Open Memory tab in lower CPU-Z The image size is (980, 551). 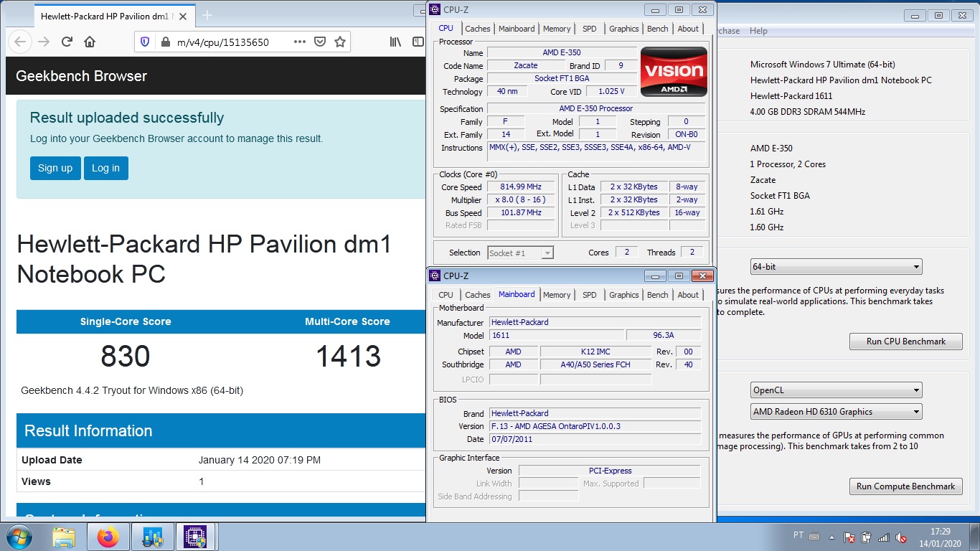pyautogui.click(x=557, y=295)
